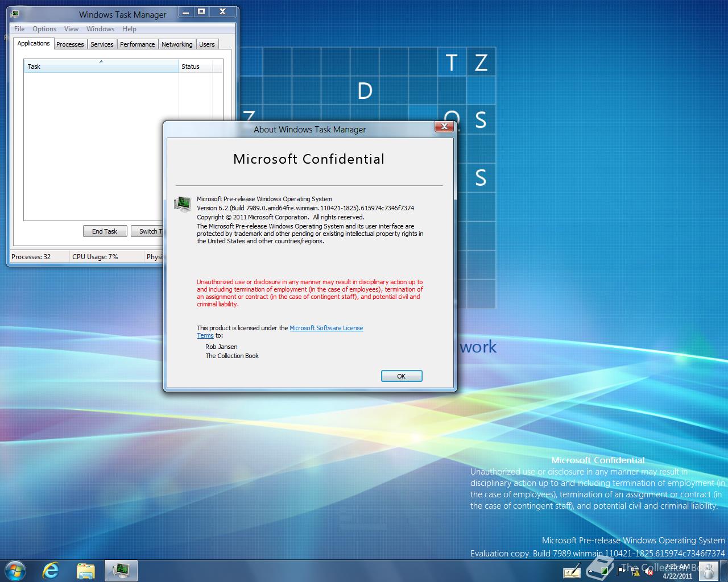Click the monitor icon in About dialog
This screenshot has height=582, width=728.
[x=183, y=204]
